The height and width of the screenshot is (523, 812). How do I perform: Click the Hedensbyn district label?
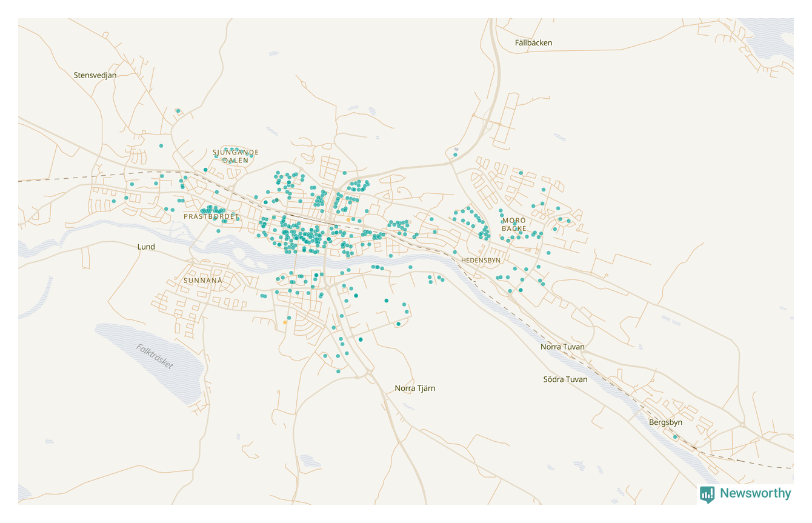[481, 260]
